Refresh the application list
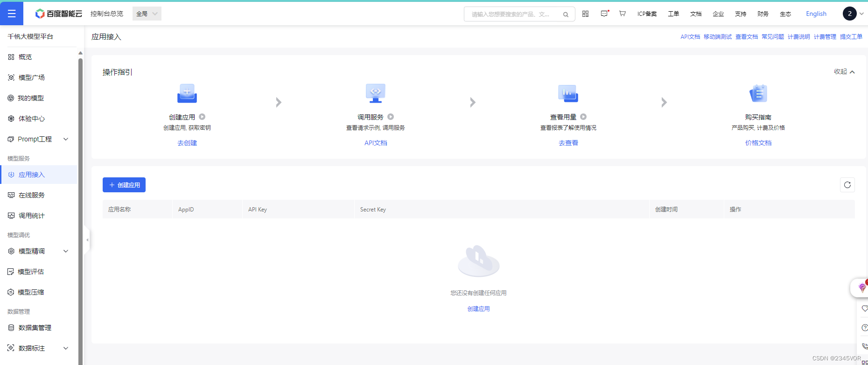 click(x=847, y=185)
